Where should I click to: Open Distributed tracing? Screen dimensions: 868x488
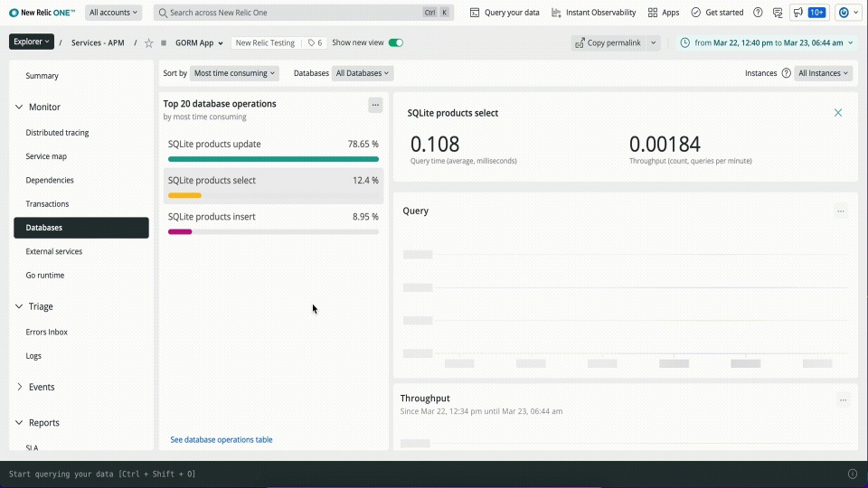[57, 133]
